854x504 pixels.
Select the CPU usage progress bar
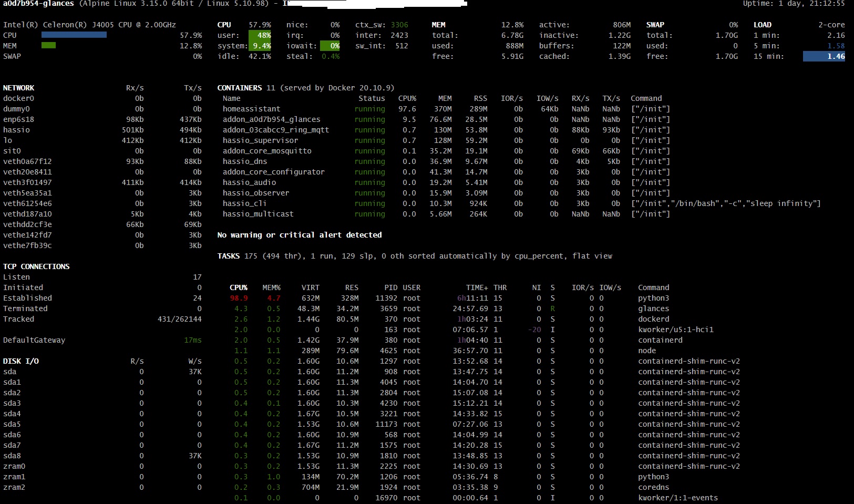point(74,35)
